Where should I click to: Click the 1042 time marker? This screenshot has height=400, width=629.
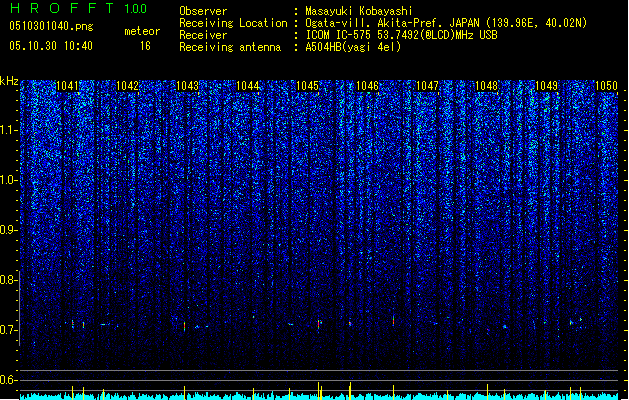pos(127,86)
